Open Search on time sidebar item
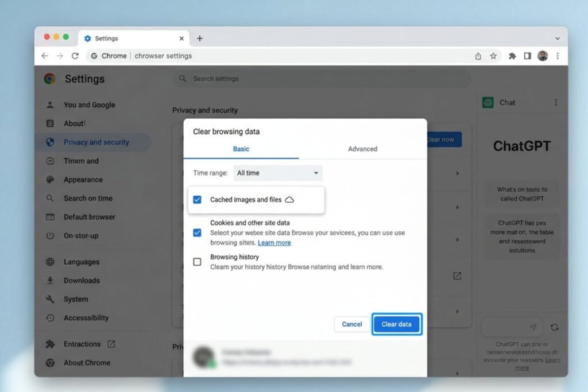Image resolution: width=588 pixels, height=392 pixels. (x=88, y=198)
